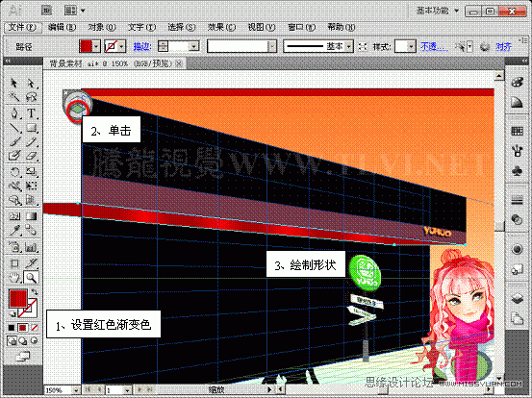Select the Magic Wand tool
Screen dimensions: 532x398
(14, 97)
